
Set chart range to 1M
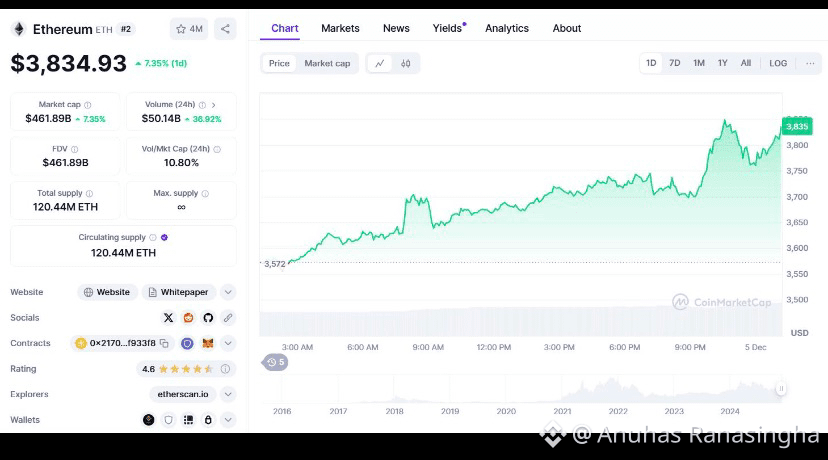(699, 63)
